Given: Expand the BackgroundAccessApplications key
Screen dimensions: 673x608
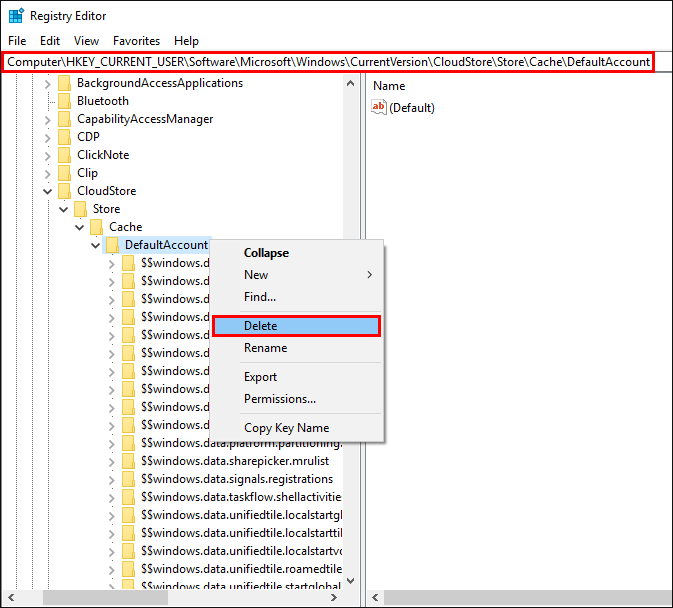Looking at the screenshot, I should [48, 84].
